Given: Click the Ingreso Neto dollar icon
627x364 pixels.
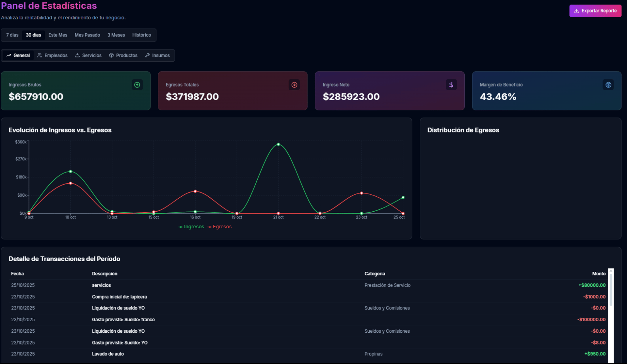Looking at the screenshot, I should click(x=451, y=85).
